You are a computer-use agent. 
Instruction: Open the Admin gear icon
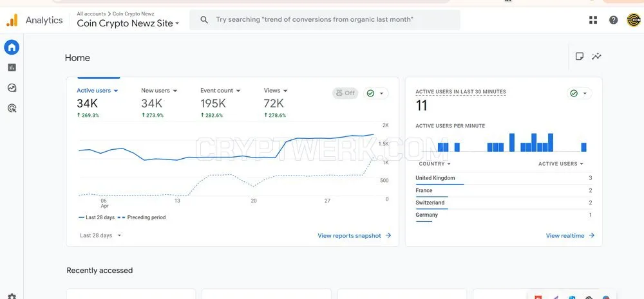[12, 296]
